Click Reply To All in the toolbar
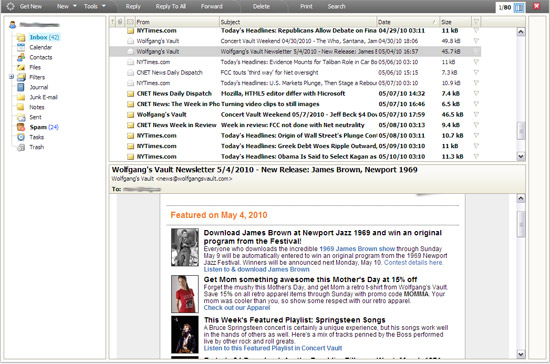Image resolution: width=550 pixels, height=364 pixels. 170,6
